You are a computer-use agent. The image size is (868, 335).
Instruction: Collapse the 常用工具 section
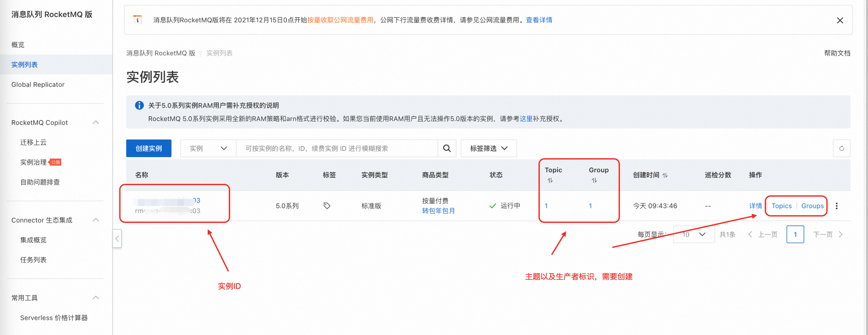pyautogui.click(x=96, y=298)
